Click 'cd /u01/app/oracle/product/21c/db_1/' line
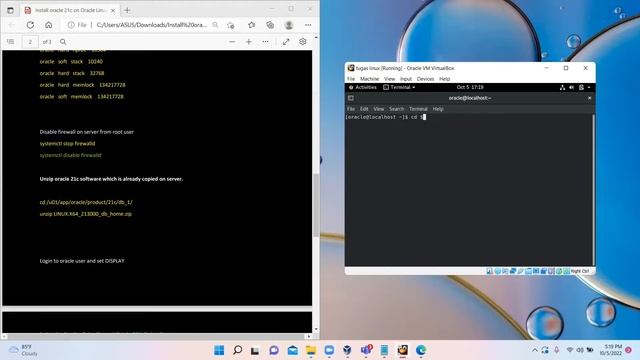 (86, 202)
